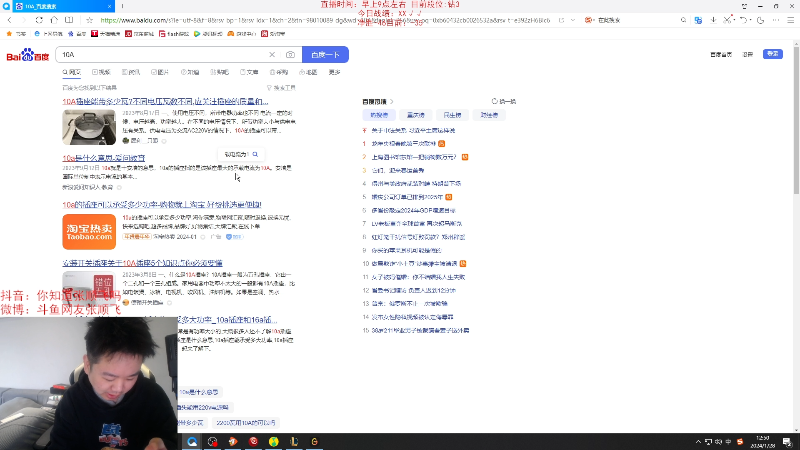Click the camera image-search icon
The image size is (800, 450).
[290, 55]
